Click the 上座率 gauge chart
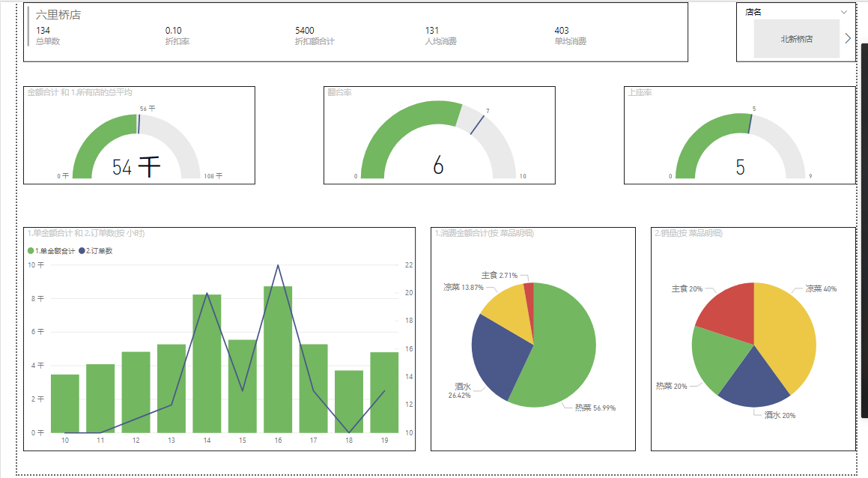 coord(740,135)
